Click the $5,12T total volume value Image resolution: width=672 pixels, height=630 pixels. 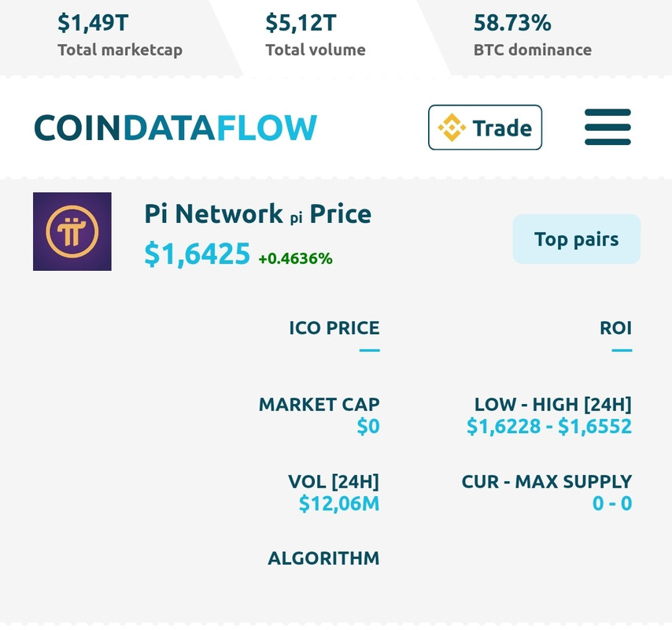pyautogui.click(x=301, y=23)
